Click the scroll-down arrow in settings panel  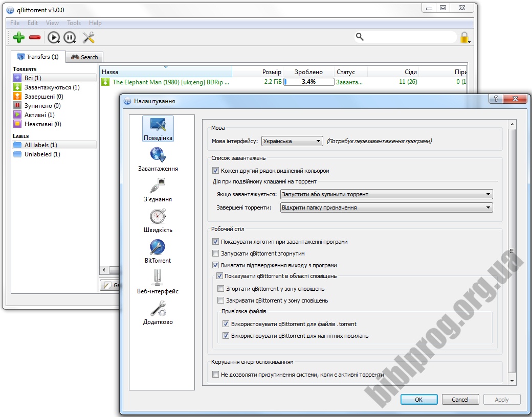(512, 381)
